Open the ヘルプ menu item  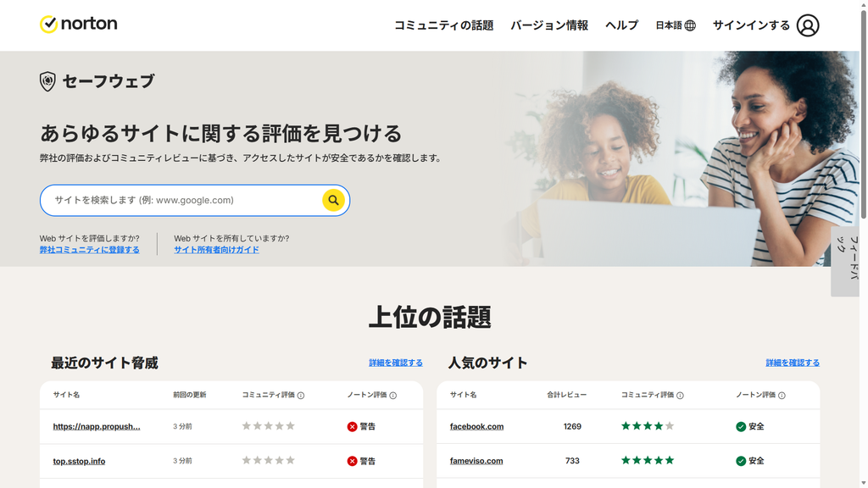621,25
